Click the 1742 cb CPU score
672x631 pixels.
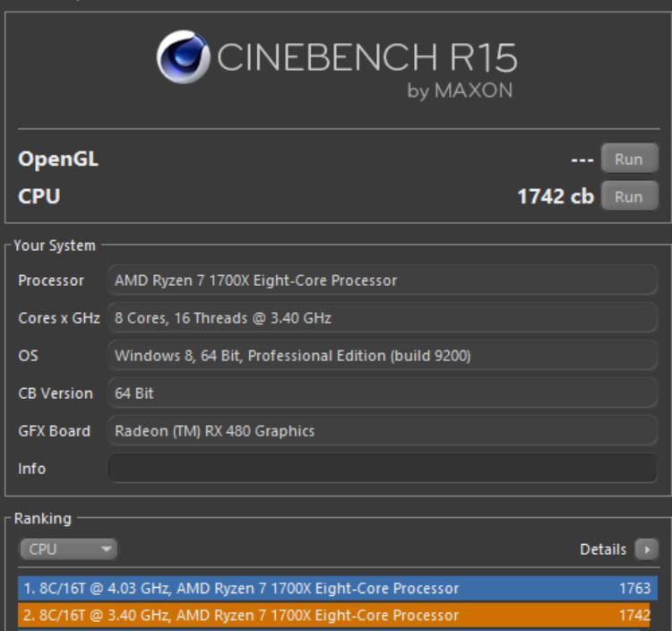[555, 196]
